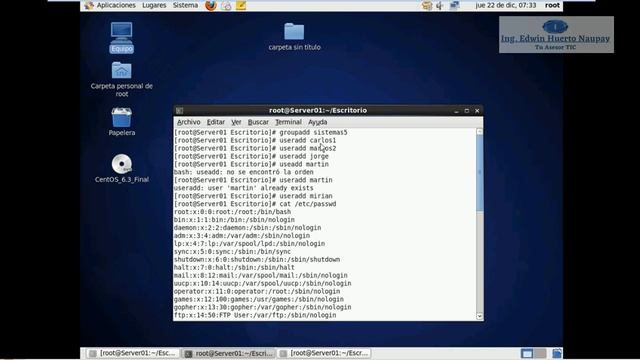Click terminal scrollbar down arrow

tap(480, 316)
